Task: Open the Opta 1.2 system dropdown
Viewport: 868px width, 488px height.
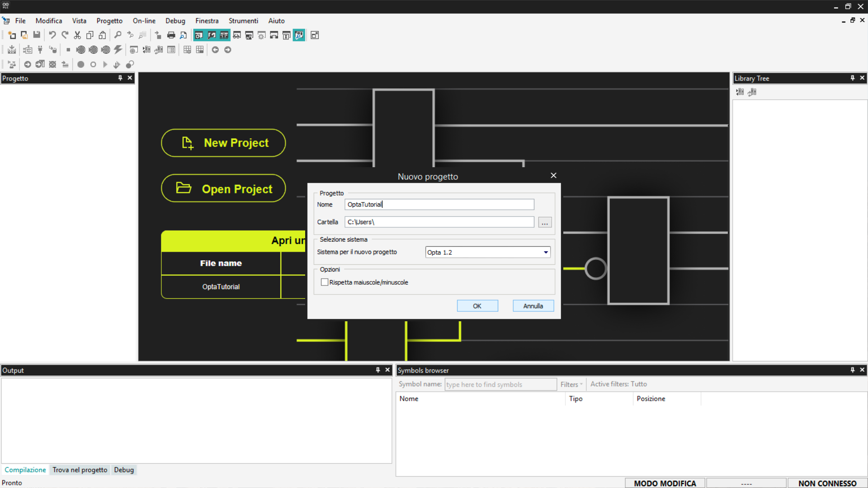Action: point(546,253)
